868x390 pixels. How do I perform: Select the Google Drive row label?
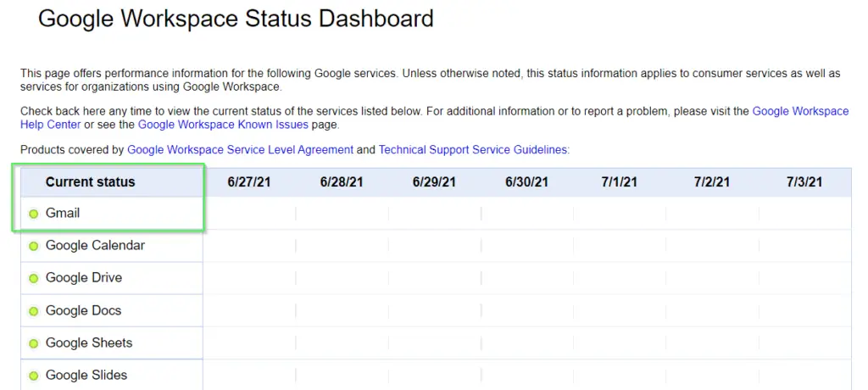click(x=84, y=278)
